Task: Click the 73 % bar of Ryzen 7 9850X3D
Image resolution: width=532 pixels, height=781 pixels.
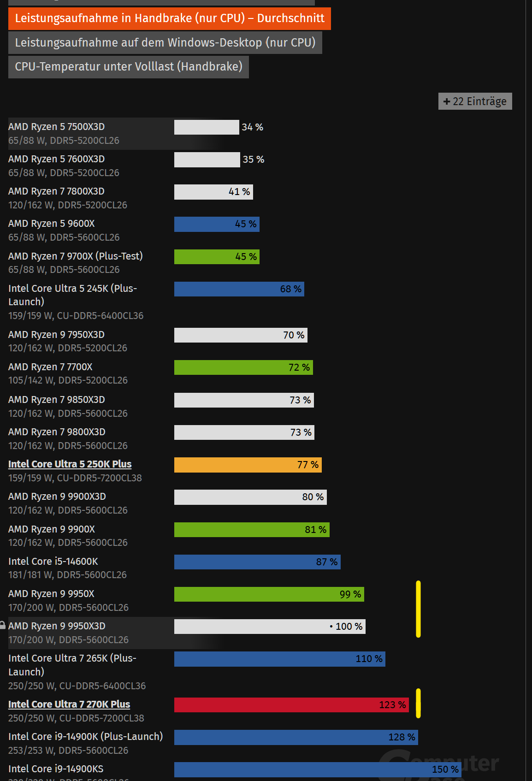Action: [x=244, y=400]
